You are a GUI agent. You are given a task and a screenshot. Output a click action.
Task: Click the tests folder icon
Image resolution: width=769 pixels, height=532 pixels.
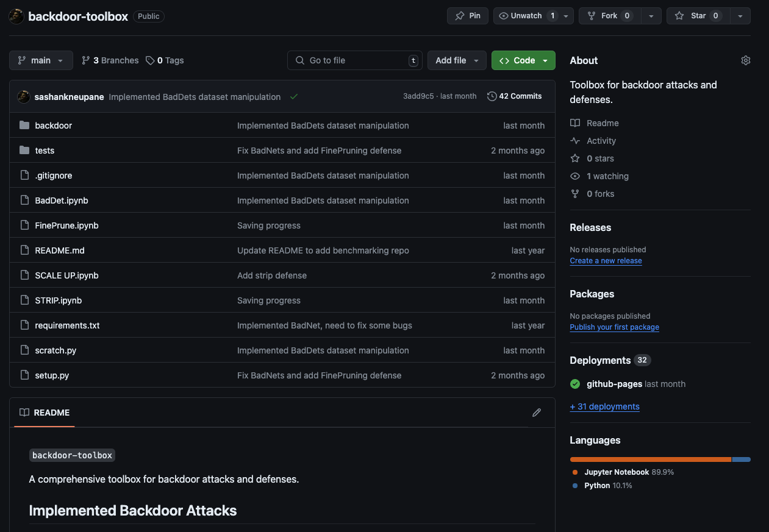pos(24,150)
